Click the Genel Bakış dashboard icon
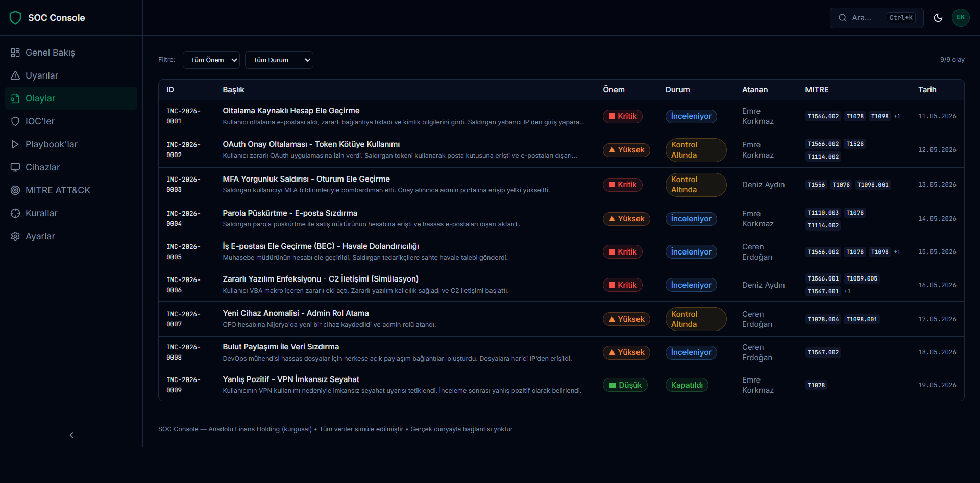 (x=15, y=53)
